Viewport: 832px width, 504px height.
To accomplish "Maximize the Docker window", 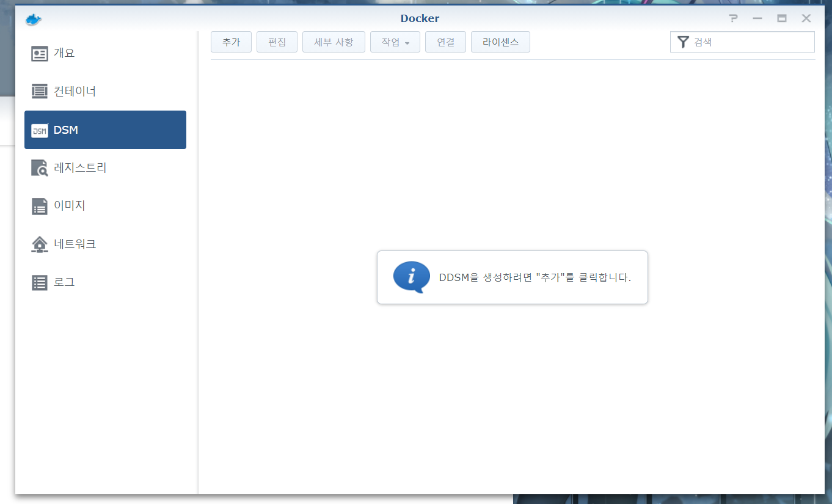I will coord(782,18).
